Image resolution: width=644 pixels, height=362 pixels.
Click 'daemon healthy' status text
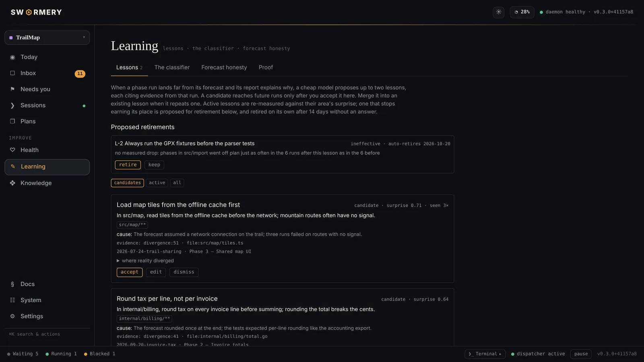coord(566,12)
